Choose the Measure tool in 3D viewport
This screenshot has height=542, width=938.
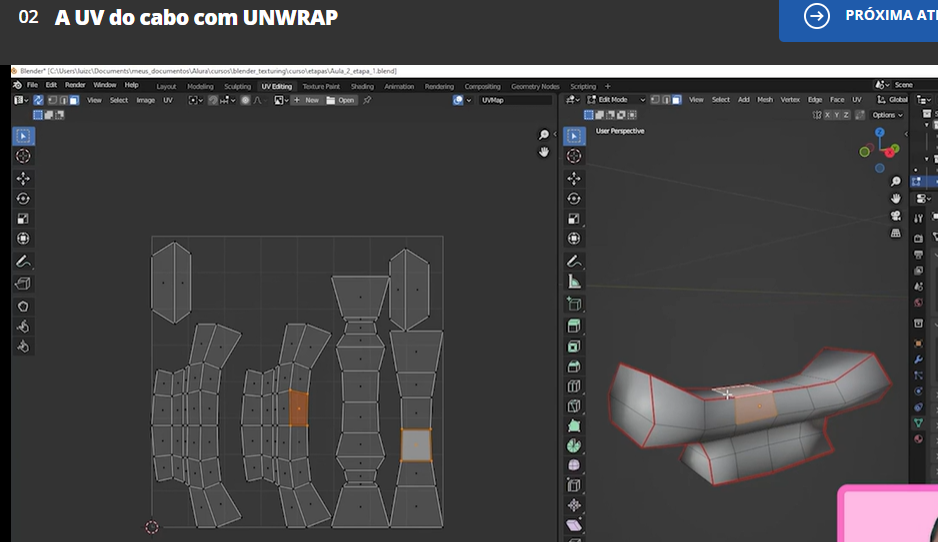coord(574,282)
